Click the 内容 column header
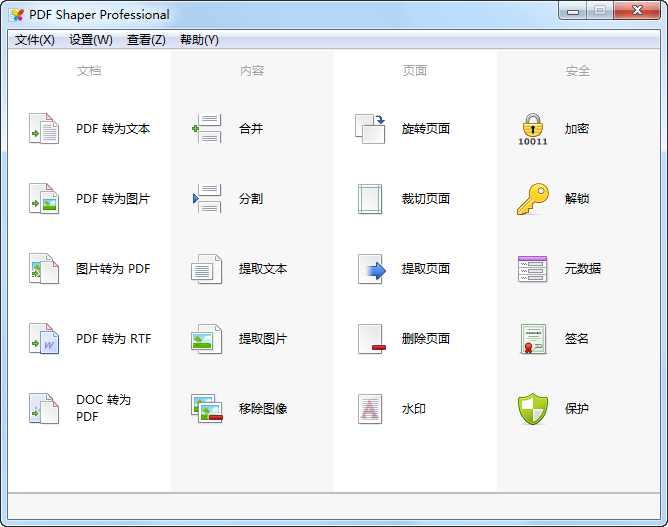The width and height of the screenshot is (668, 527). [252, 71]
